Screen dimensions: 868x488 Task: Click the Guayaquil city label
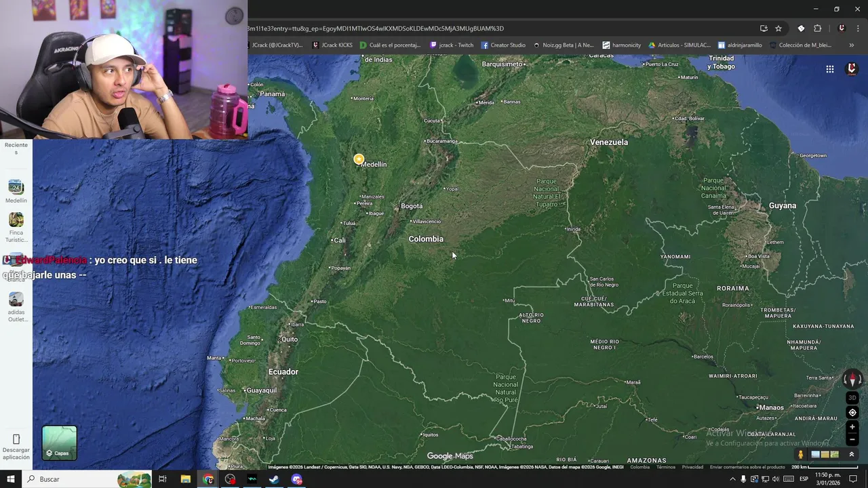(x=261, y=390)
